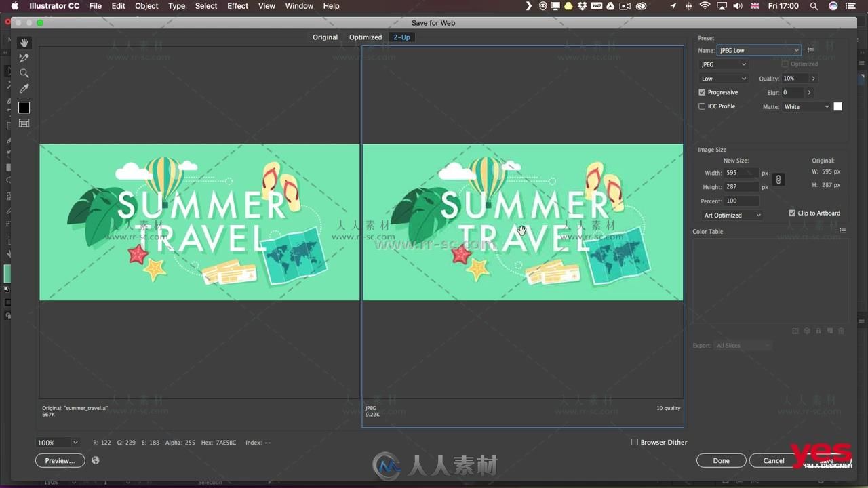The width and height of the screenshot is (868, 488).
Task: Click the WD drive menu bar icon
Action: (596, 6)
